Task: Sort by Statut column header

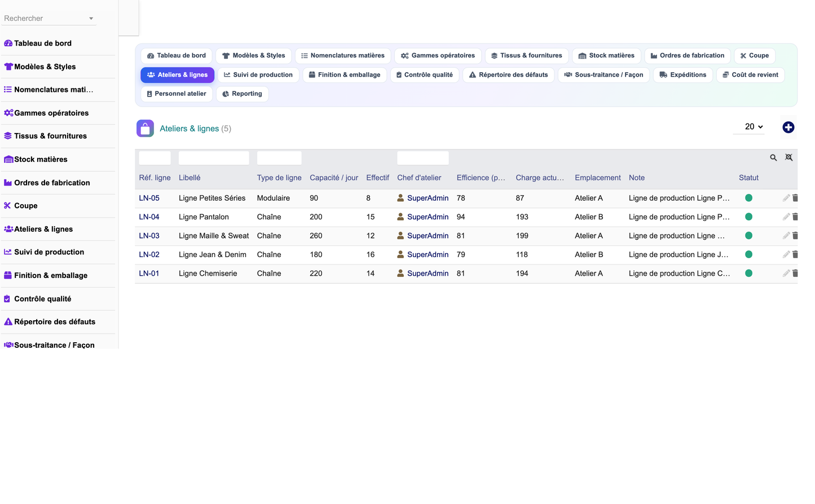Action: click(748, 178)
